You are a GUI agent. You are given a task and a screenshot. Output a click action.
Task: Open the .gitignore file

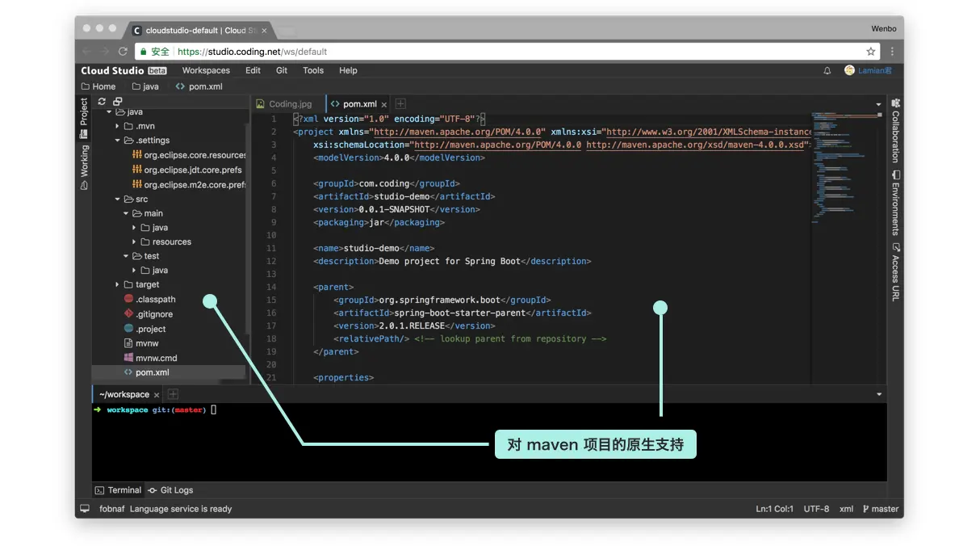coord(149,314)
